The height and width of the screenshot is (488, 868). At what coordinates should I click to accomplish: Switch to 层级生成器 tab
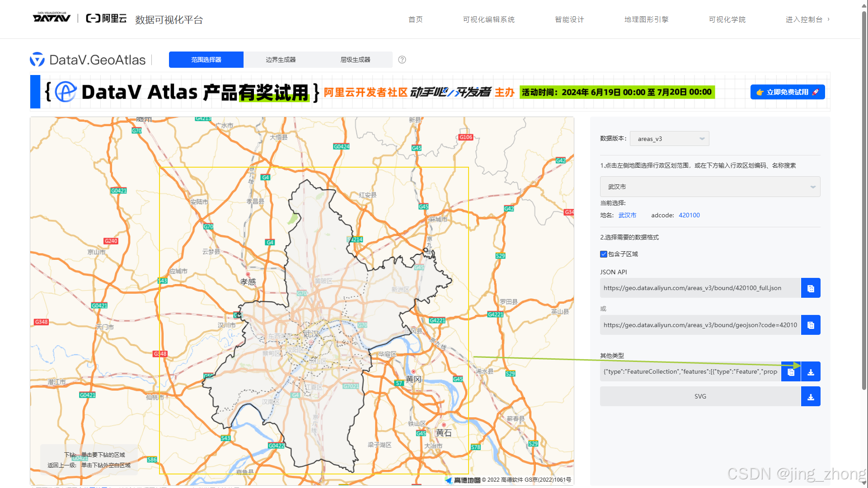[x=355, y=60]
